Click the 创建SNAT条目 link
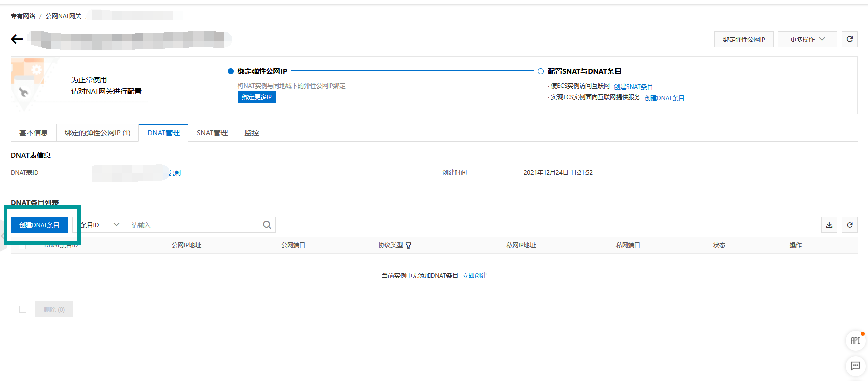868x381 pixels. click(633, 86)
